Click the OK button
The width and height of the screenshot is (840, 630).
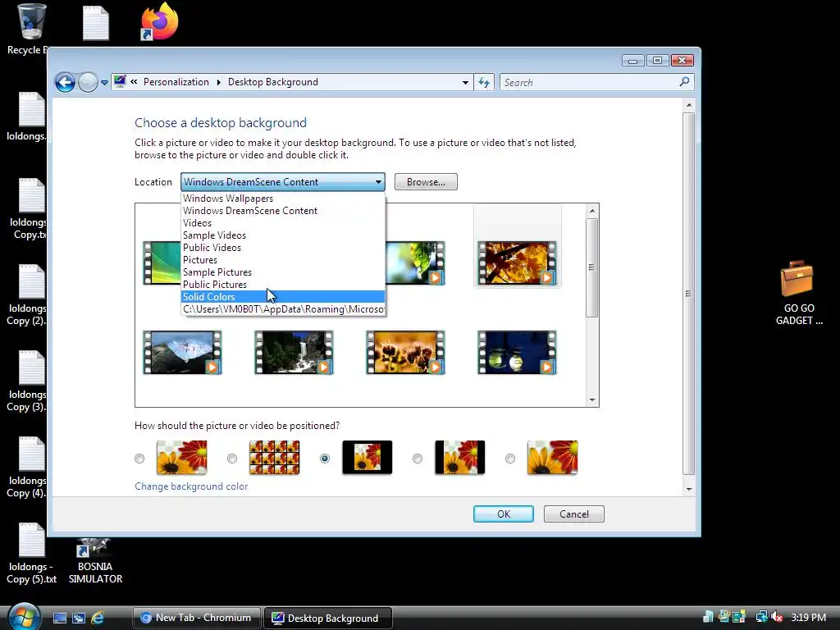point(504,514)
